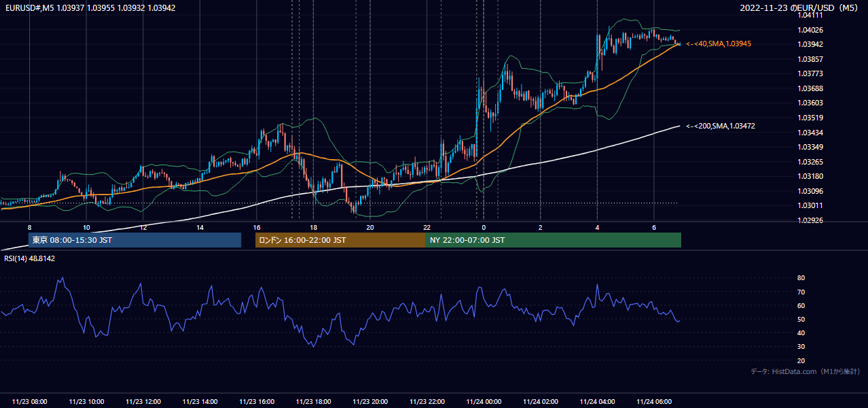Click RSI scale value 20

801,360
